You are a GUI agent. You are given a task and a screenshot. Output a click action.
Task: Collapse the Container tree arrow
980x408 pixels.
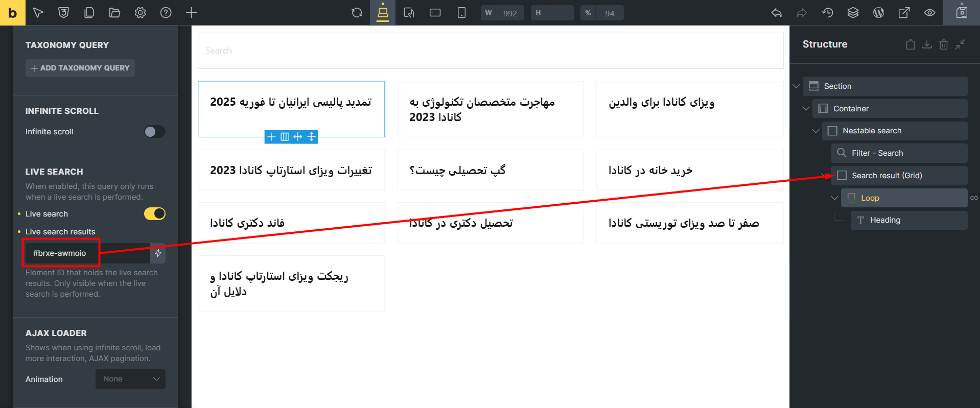806,108
